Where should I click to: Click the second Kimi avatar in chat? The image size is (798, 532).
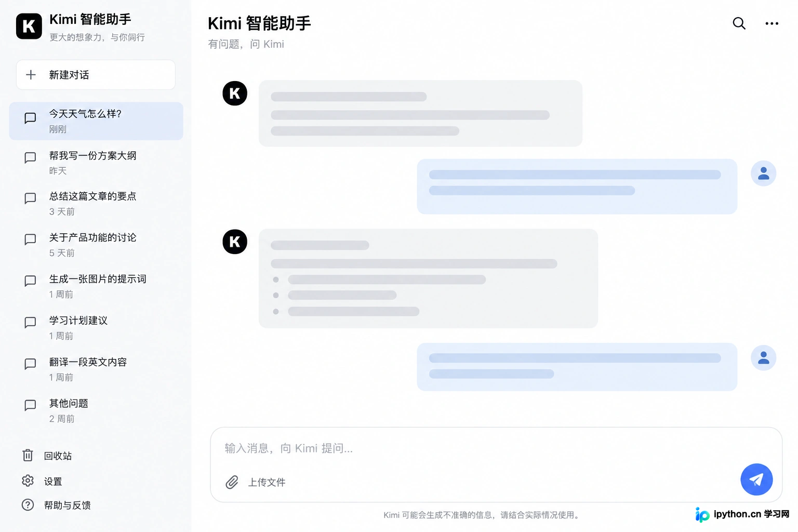[235, 242]
